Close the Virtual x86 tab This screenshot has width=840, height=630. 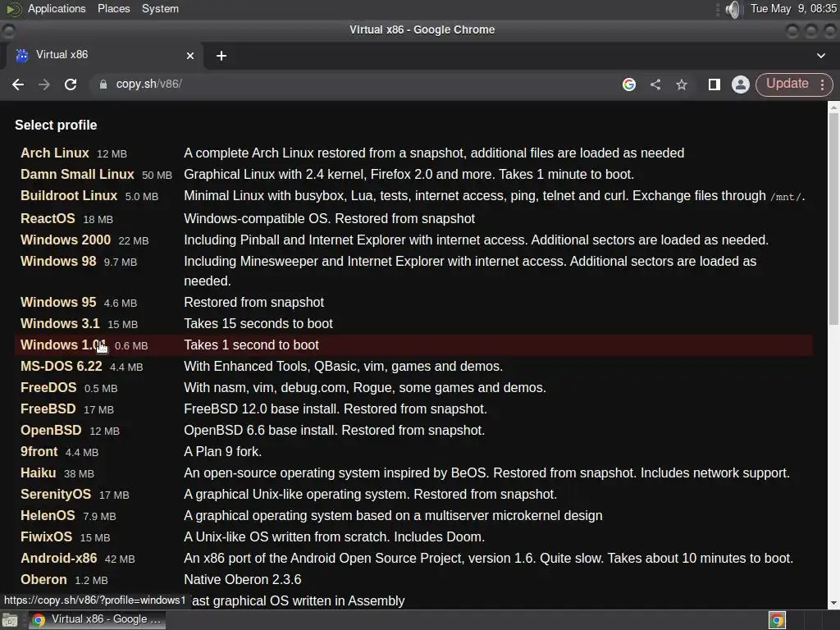[190, 56]
